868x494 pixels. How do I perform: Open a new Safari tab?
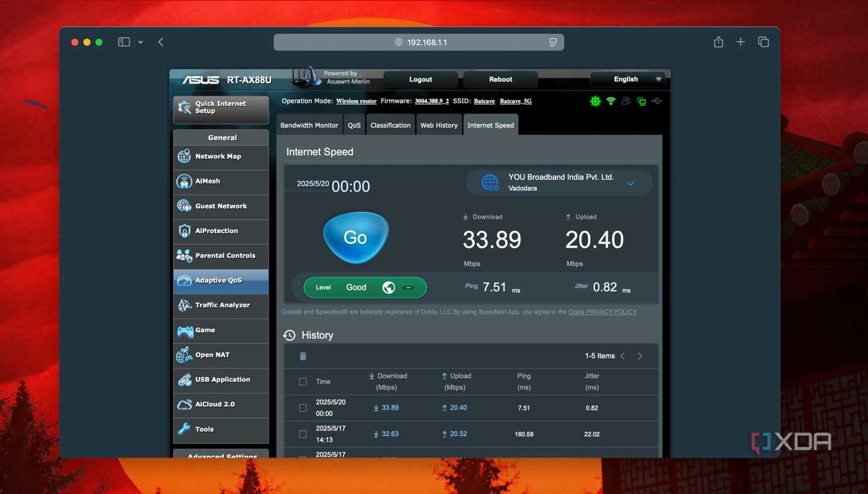(740, 42)
